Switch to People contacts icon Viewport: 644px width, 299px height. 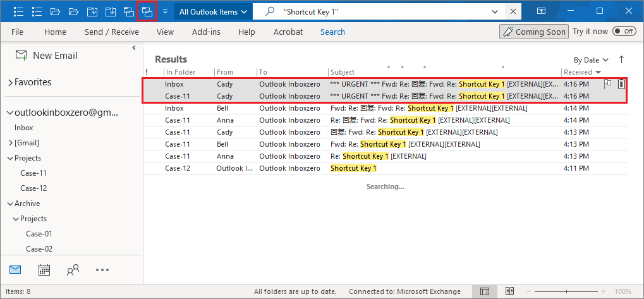pyautogui.click(x=73, y=270)
